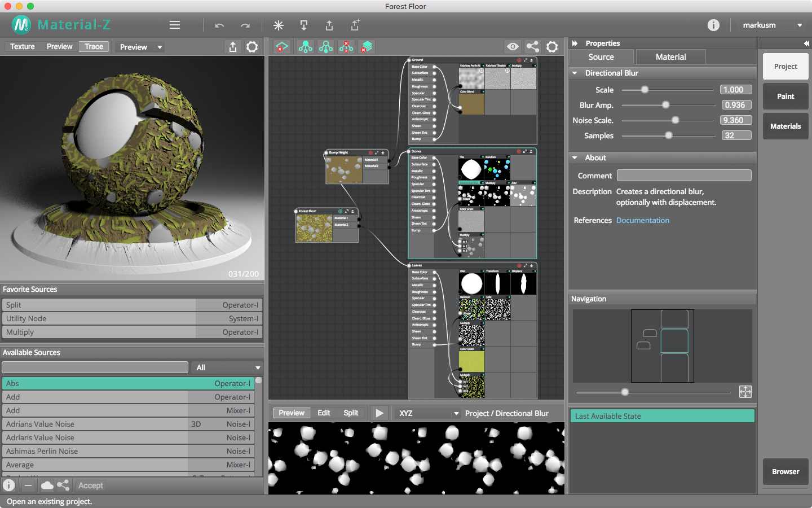Click the cloud icon below the sources list
This screenshot has height=508, width=812.
(47, 485)
